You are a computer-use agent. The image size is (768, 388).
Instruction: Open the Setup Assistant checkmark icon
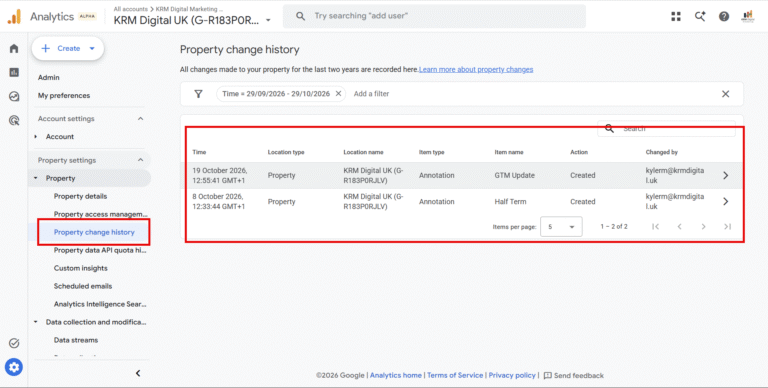[14, 343]
